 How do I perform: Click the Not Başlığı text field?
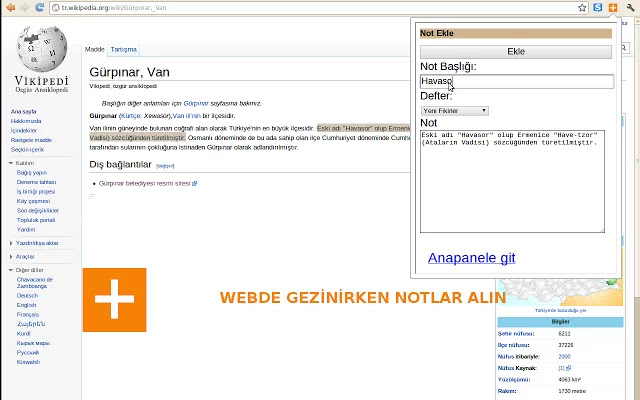[517, 81]
